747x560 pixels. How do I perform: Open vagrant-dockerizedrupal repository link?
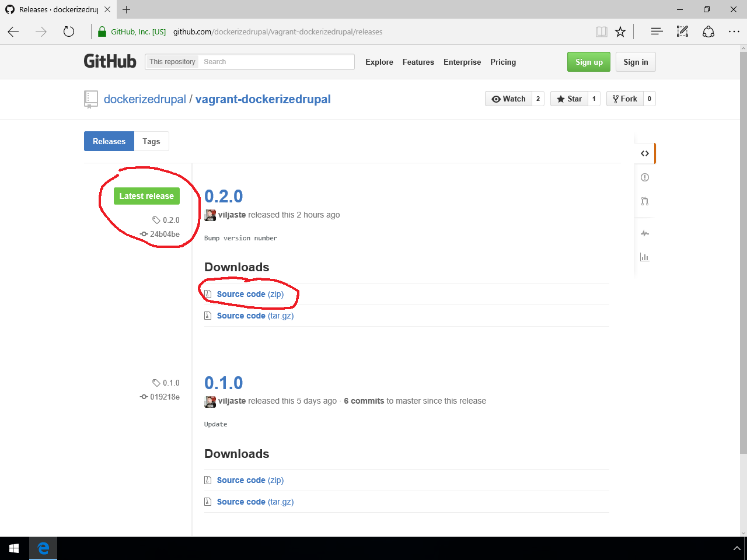pyautogui.click(x=263, y=99)
